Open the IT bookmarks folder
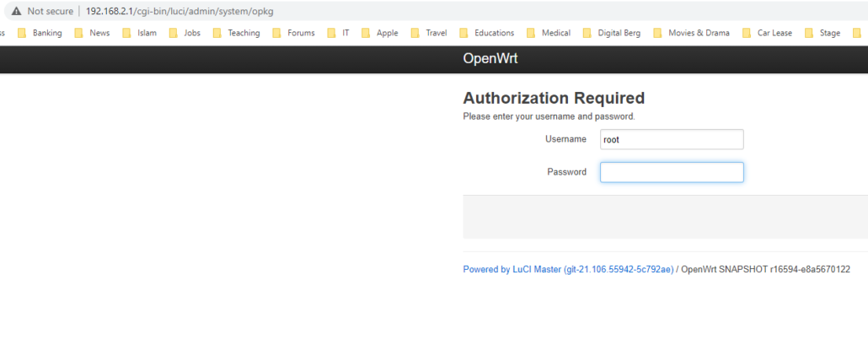The height and width of the screenshot is (339, 868). (x=338, y=33)
